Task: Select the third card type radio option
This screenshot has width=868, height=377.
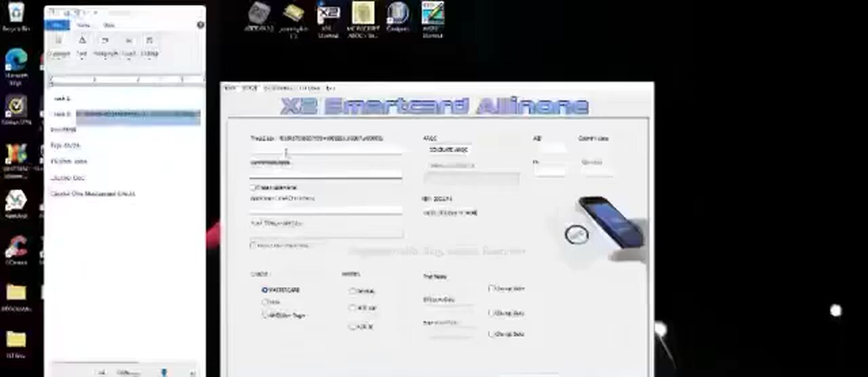Action: click(x=265, y=315)
